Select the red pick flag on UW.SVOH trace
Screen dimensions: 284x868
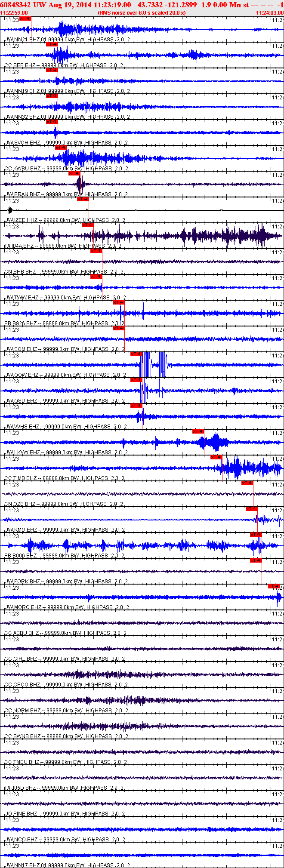tap(52, 122)
